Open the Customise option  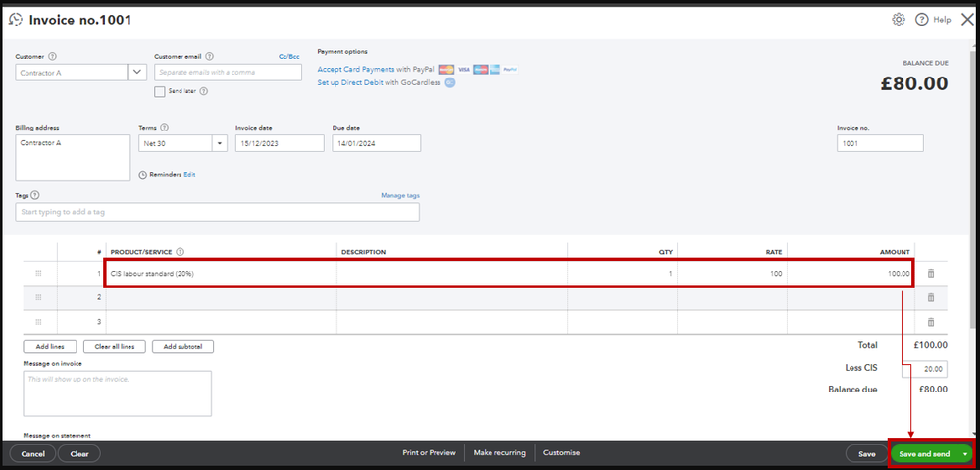point(561,453)
